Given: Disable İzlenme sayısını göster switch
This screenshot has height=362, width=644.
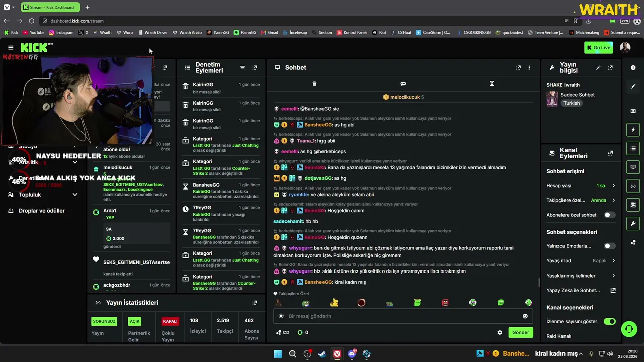Looking at the screenshot, I should click(609, 322).
